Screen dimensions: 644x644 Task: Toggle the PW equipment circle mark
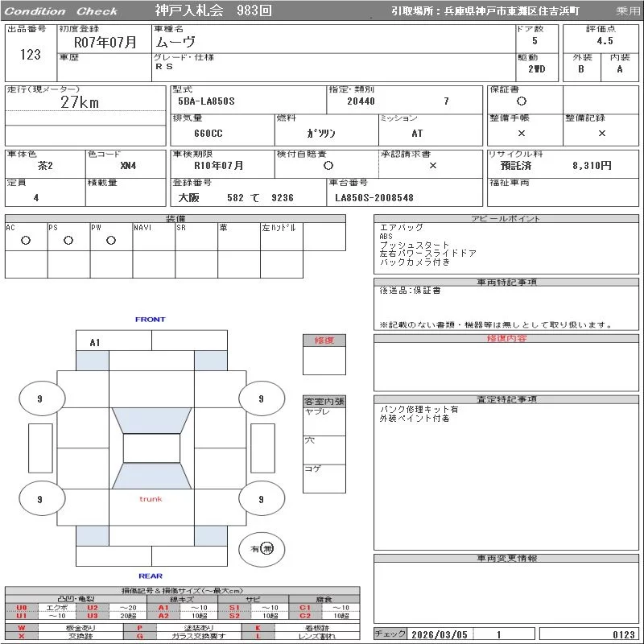[111, 241]
